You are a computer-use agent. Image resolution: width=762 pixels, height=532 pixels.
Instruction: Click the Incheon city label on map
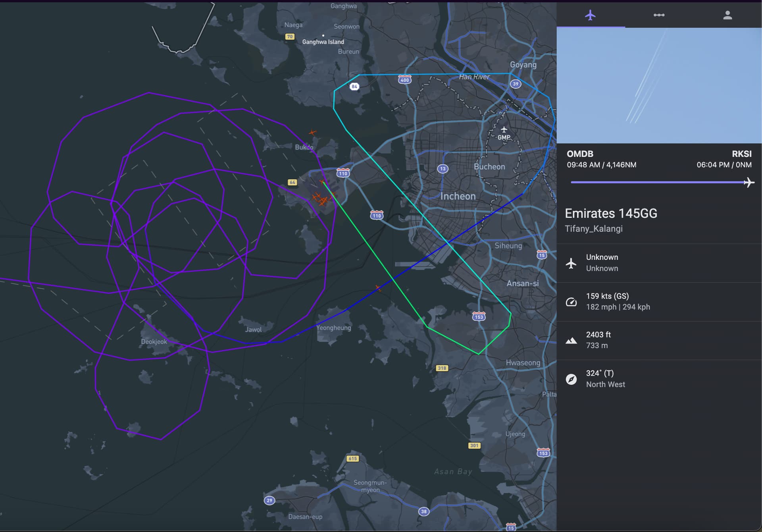click(458, 196)
